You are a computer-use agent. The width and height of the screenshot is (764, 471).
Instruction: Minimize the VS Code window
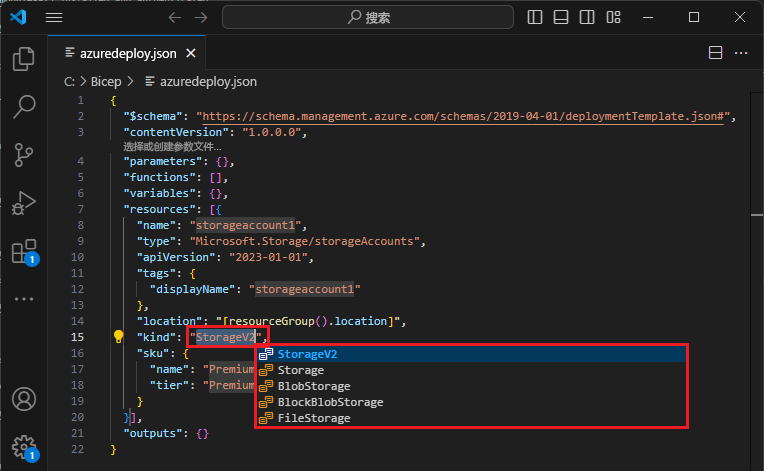[648, 18]
